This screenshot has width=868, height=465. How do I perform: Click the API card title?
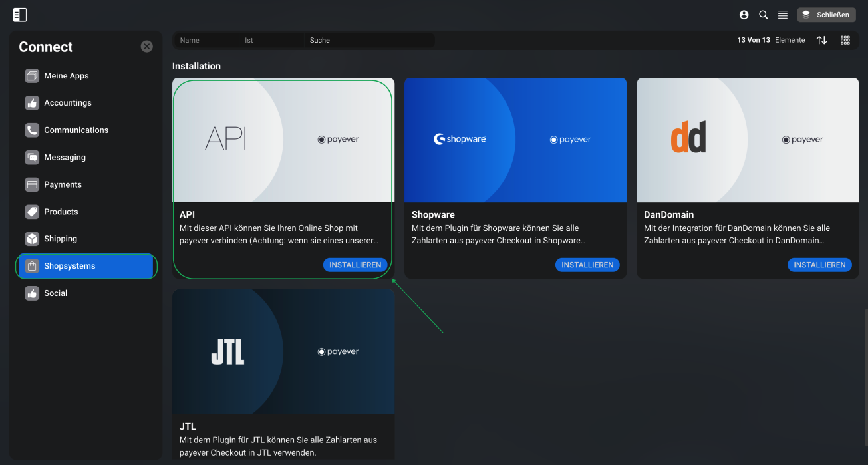(x=187, y=215)
